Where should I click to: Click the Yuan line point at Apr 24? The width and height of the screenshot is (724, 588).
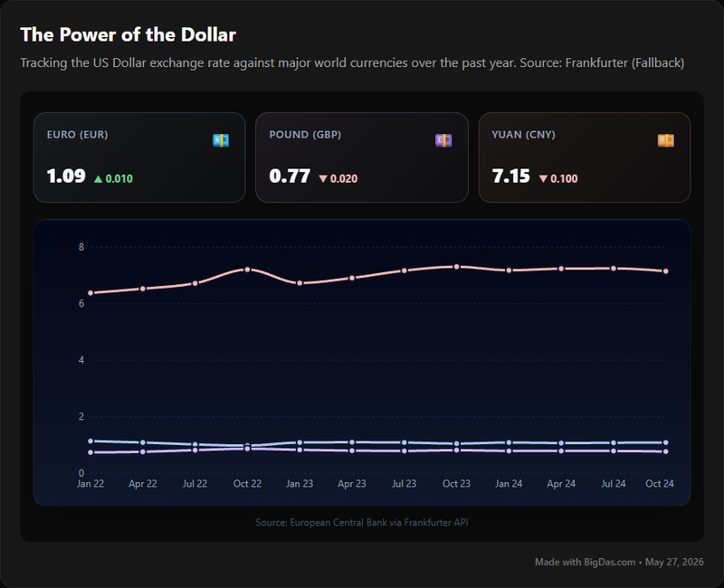tap(561, 269)
